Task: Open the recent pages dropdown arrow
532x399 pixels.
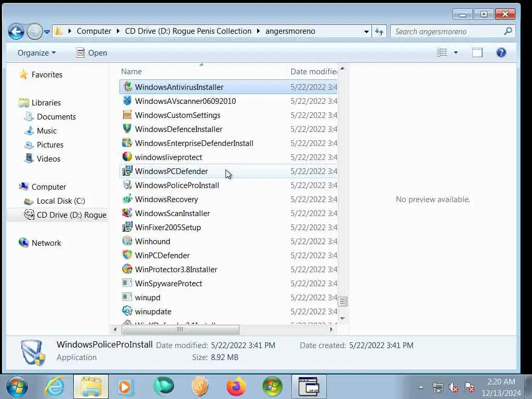Action: (x=47, y=32)
